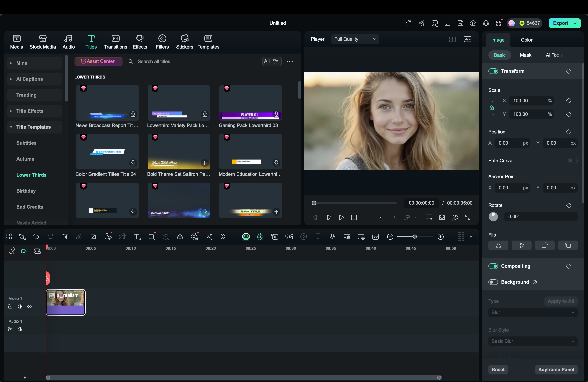588x382 pixels.
Task: Expand the Title Effects category
Action: click(11, 111)
